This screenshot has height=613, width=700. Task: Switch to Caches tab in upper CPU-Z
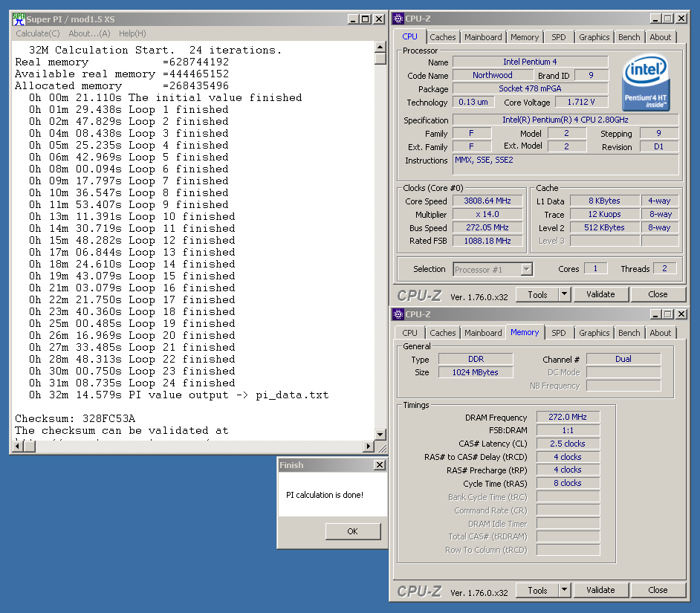pos(442,37)
